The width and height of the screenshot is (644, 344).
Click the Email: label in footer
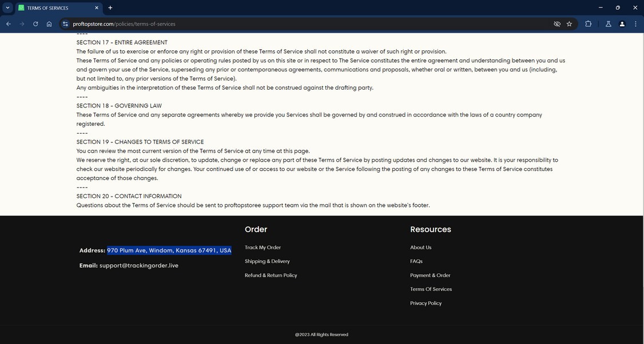point(88,266)
